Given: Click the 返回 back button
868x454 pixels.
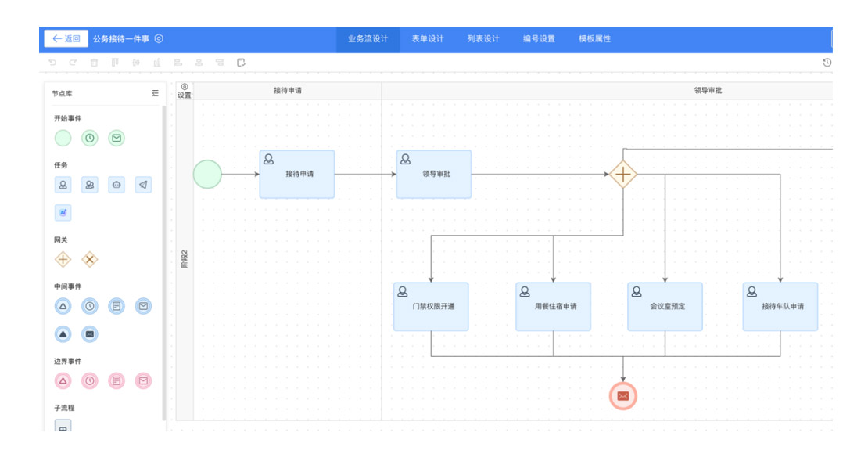Looking at the screenshot, I should pyautogui.click(x=66, y=38).
